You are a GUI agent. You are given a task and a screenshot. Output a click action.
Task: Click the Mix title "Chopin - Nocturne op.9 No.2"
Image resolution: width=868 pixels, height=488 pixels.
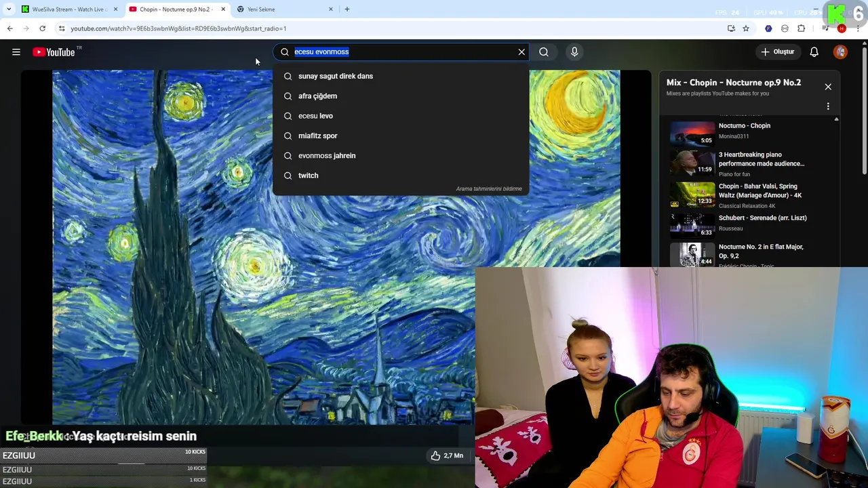click(x=734, y=83)
